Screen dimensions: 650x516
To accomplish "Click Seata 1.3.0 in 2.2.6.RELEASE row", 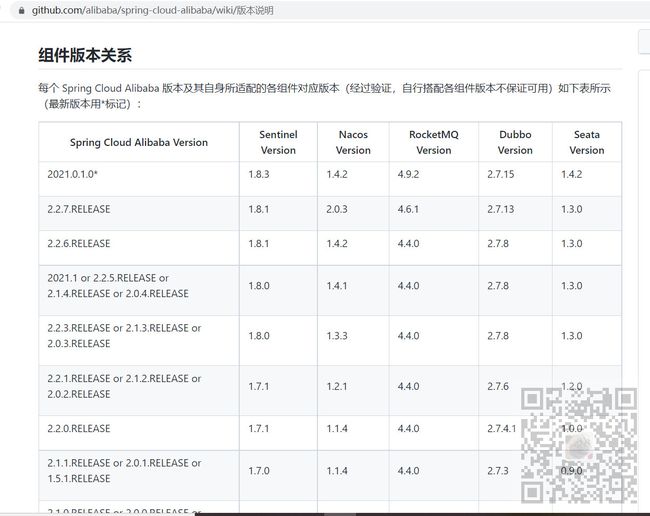I will (572, 244).
